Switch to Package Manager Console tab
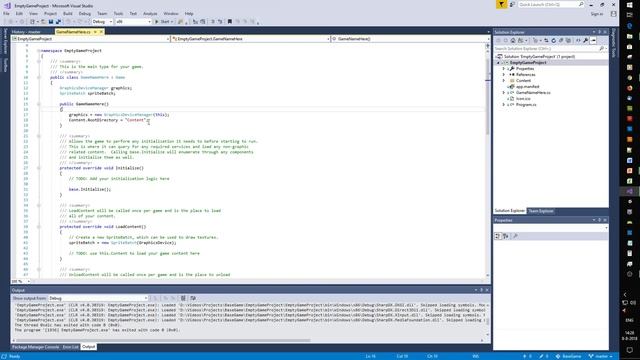Image resolution: width=640 pixels, height=360 pixels. (x=36, y=347)
